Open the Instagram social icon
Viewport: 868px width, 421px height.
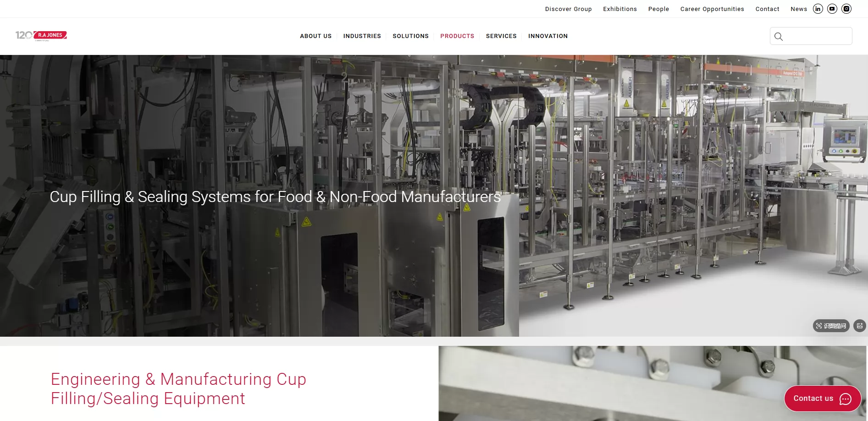click(x=846, y=9)
